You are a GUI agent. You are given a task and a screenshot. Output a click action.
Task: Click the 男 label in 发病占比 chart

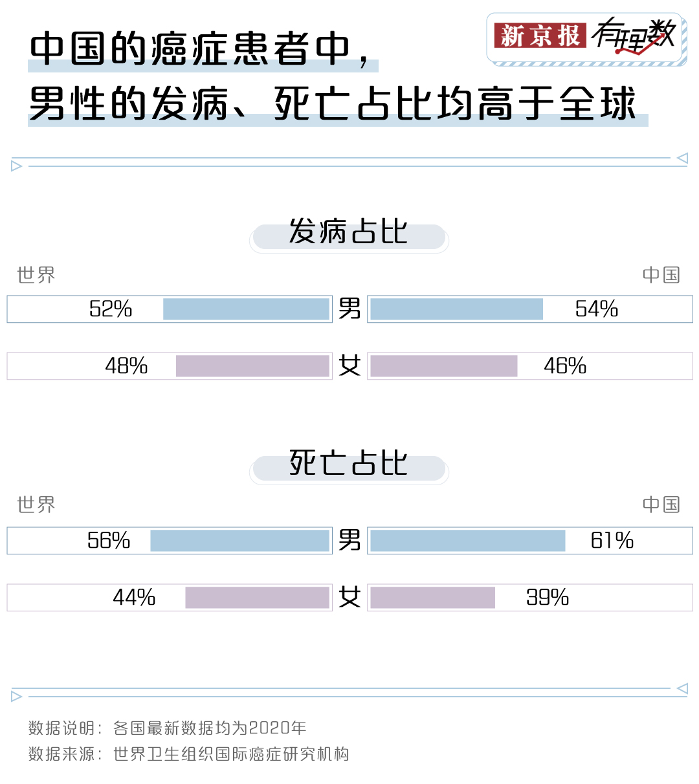[349, 309]
